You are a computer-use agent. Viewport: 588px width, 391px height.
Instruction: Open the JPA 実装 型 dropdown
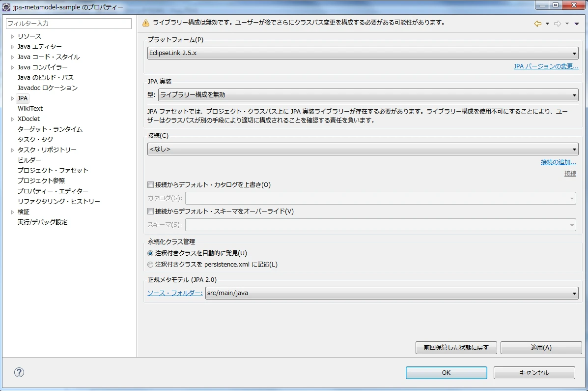[x=368, y=94]
